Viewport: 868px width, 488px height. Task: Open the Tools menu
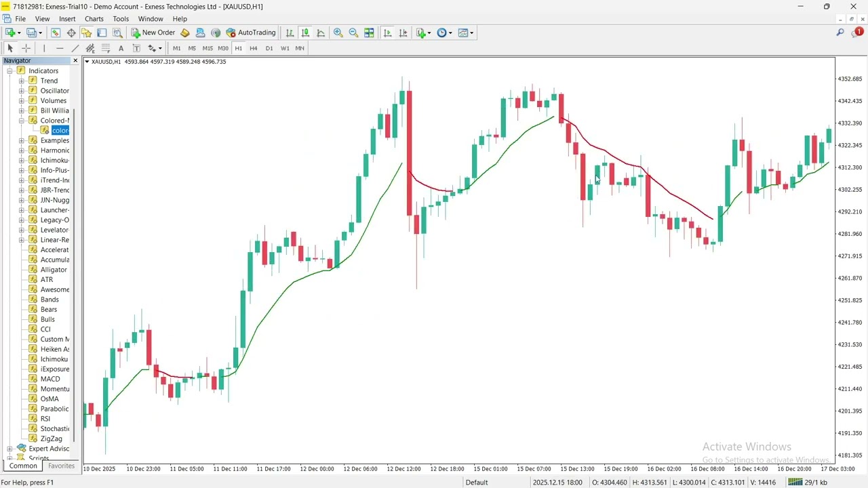coord(121,19)
